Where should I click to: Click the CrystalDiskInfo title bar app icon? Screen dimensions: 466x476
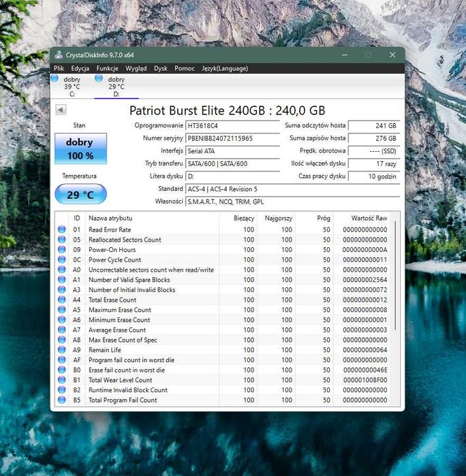click(59, 55)
